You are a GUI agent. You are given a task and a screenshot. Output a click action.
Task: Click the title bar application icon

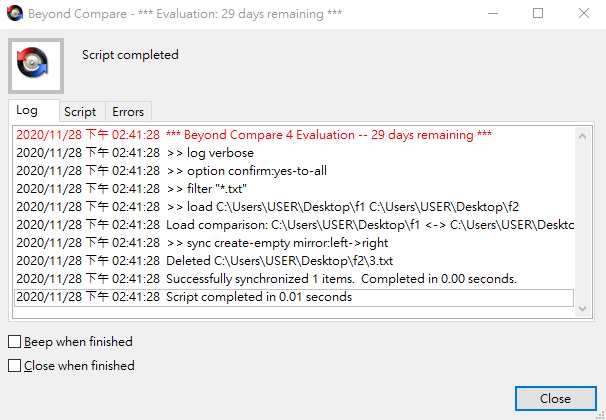15,14
